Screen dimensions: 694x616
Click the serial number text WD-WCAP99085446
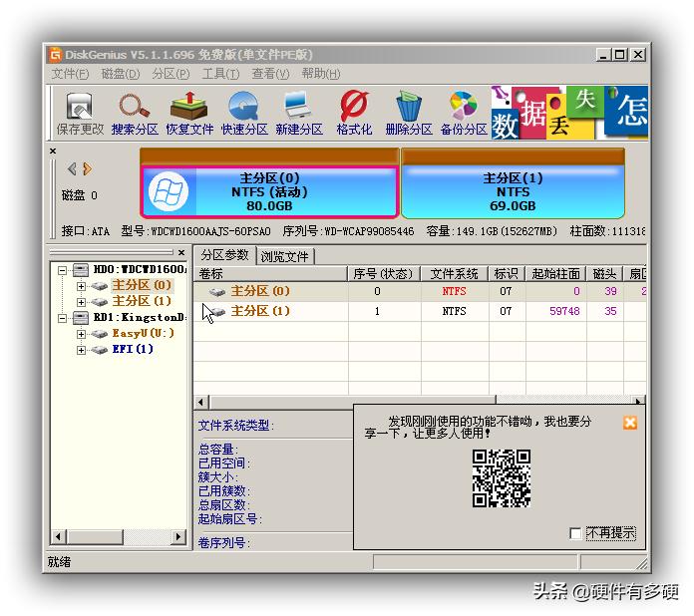pos(369,231)
